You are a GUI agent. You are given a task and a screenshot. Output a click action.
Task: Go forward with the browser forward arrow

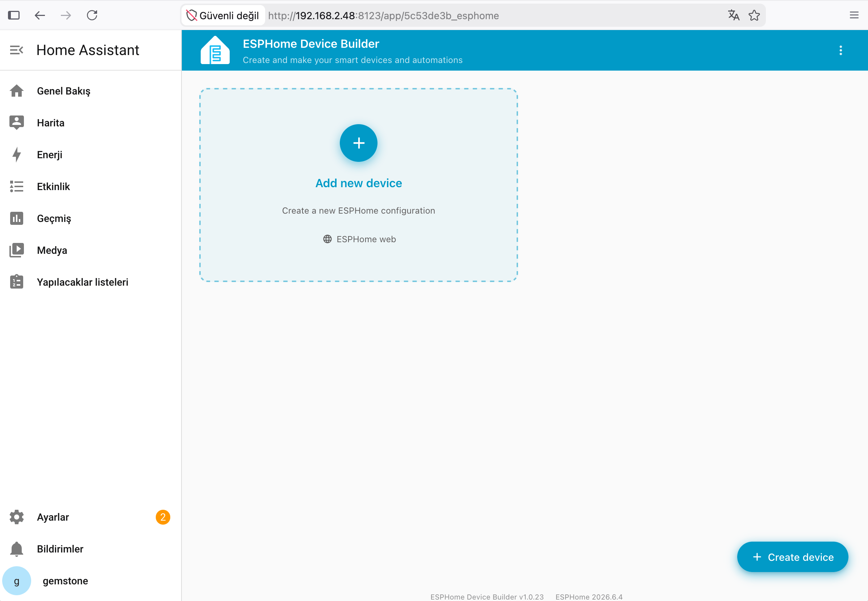(x=66, y=16)
